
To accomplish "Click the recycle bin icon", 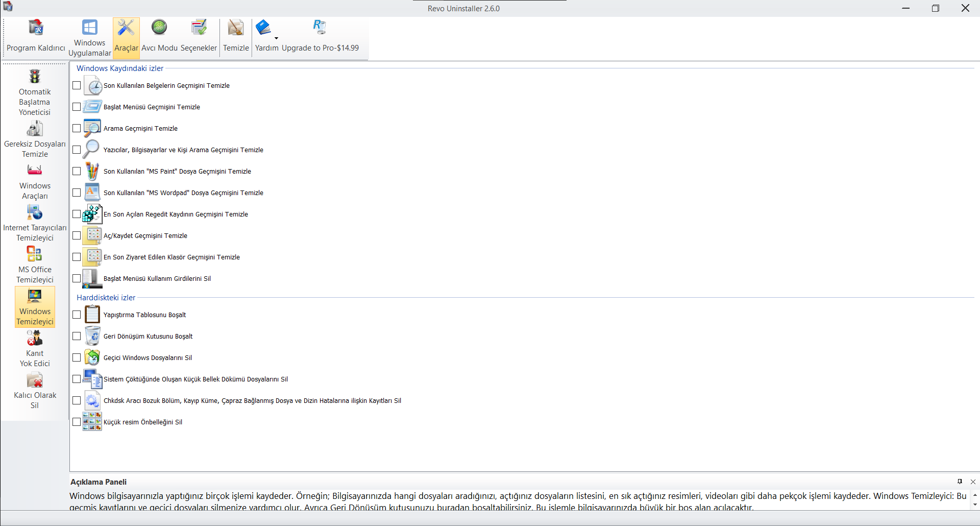I will pos(92,336).
